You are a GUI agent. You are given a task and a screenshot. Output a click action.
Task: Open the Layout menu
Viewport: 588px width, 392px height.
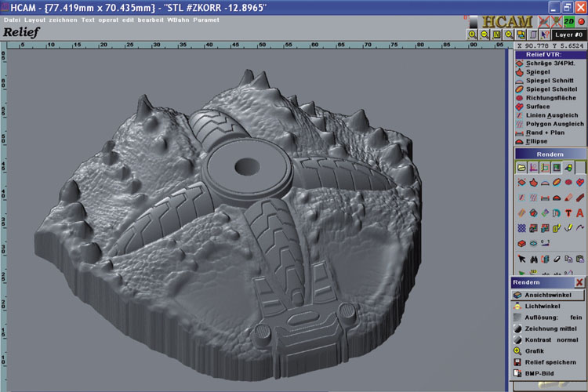tap(34, 20)
